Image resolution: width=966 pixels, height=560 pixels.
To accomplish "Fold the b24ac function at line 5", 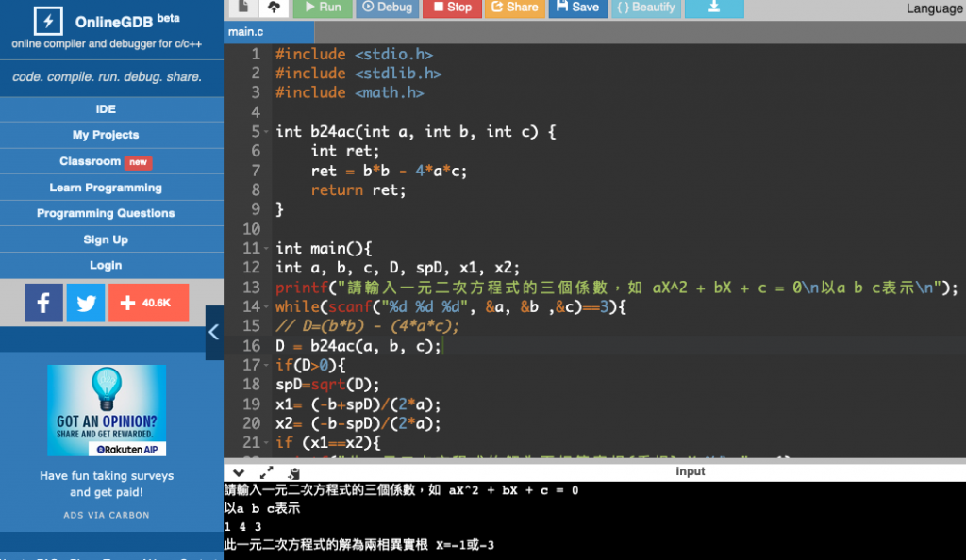I will (x=266, y=132).
